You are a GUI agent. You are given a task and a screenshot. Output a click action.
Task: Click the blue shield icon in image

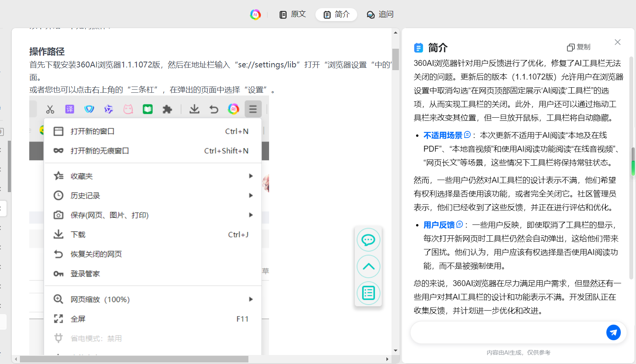89,109
